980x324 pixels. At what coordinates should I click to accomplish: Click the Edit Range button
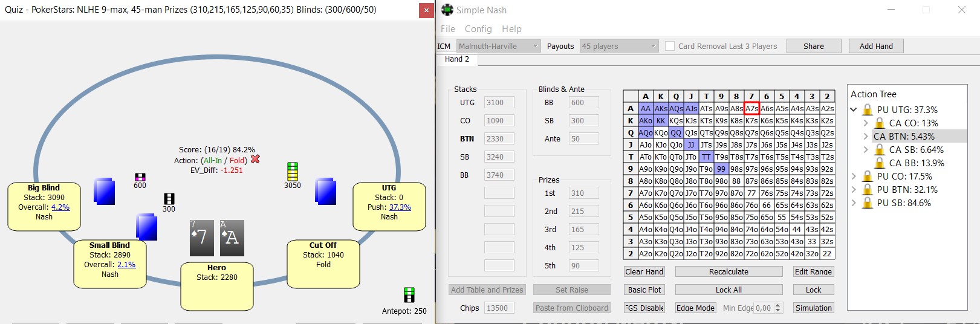[x=813, y=271]
